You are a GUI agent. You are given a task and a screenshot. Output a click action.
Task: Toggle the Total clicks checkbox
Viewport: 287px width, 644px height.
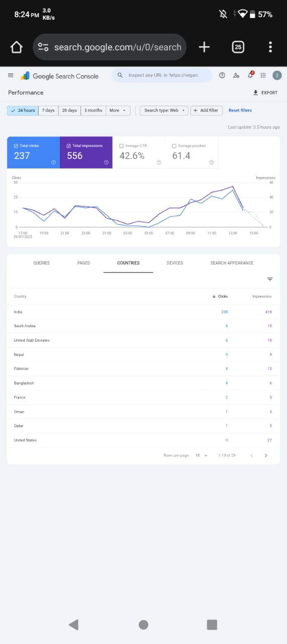[16, 146]
